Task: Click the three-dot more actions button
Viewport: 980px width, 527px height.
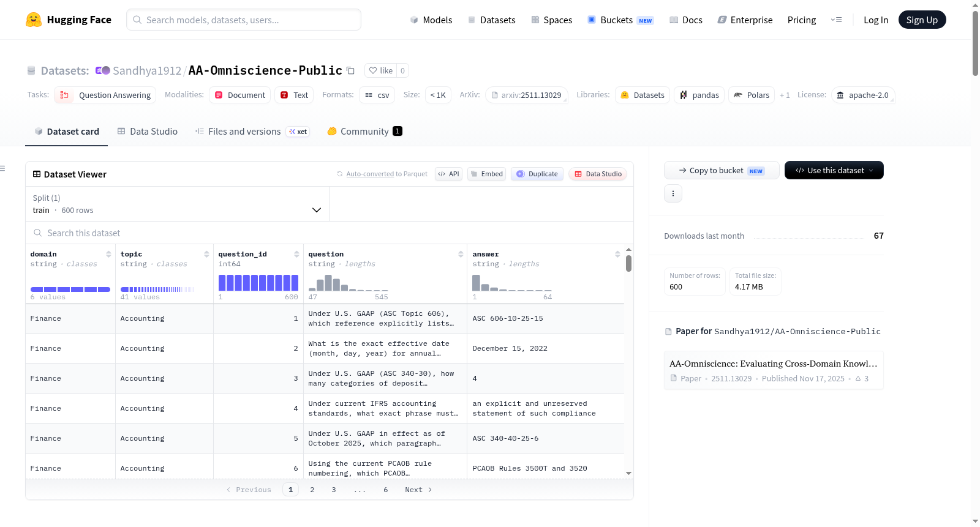Action: tap(673, 193)
